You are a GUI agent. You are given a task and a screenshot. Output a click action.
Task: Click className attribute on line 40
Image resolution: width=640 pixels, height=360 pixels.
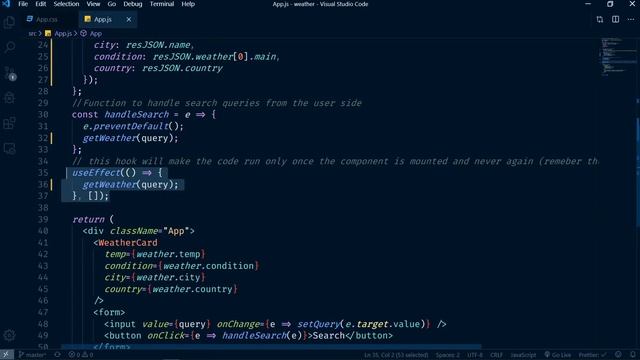[134, 231]
